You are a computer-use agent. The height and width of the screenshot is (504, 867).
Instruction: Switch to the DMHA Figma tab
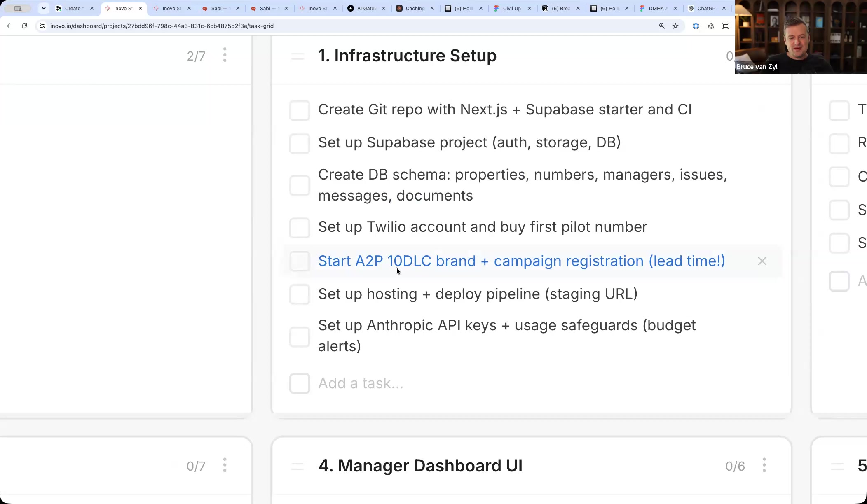pos(658,8)
